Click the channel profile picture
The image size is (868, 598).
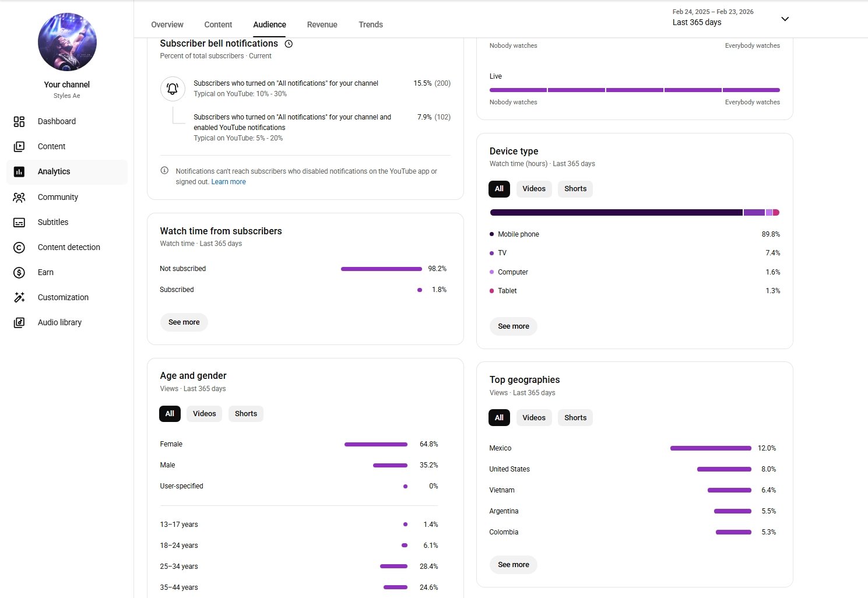point(67,42)
